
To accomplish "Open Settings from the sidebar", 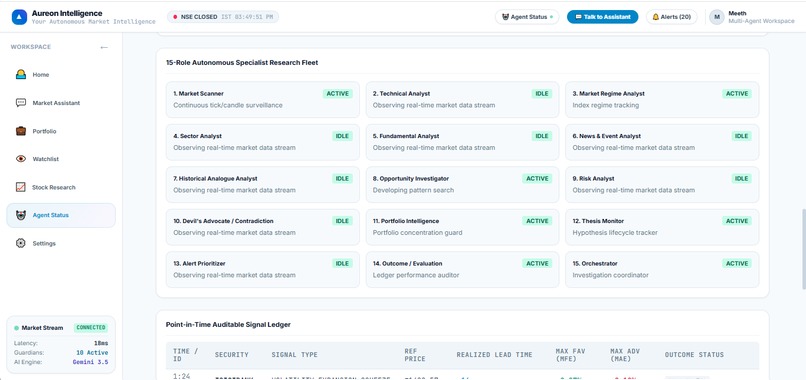I will point(61,243).
